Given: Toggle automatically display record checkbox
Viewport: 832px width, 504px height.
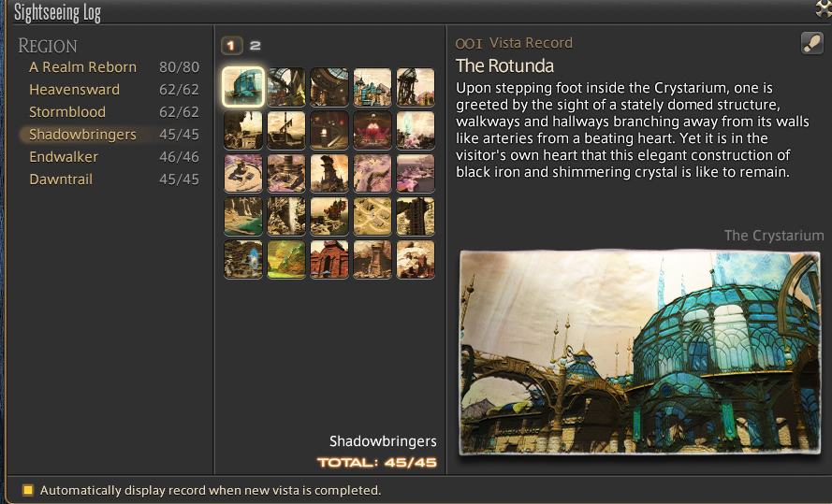Looking at the screenshot, I should click(x=28, y=490).
